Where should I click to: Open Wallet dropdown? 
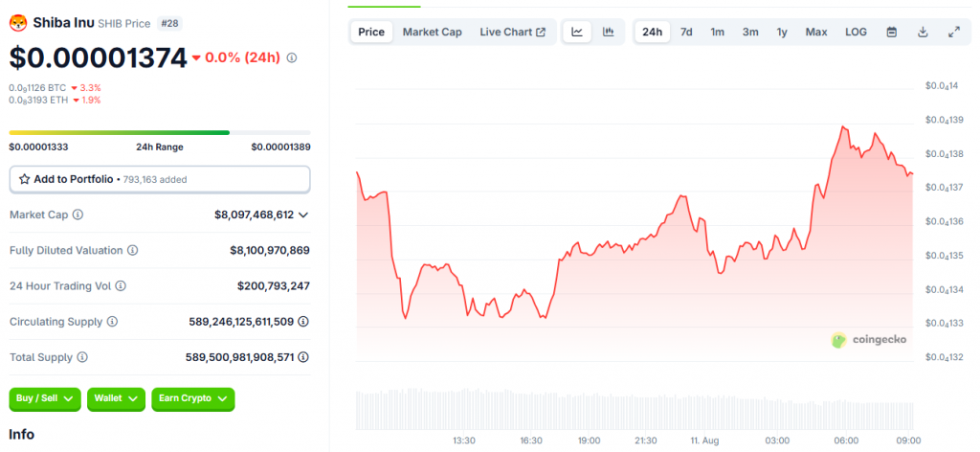pyautogui.click(x=116, y=398)
